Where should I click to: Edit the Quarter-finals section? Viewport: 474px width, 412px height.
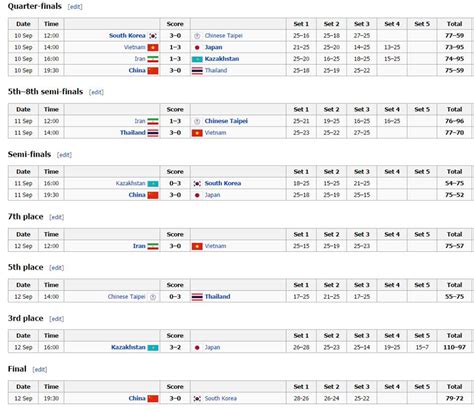[x=75, y=7]
